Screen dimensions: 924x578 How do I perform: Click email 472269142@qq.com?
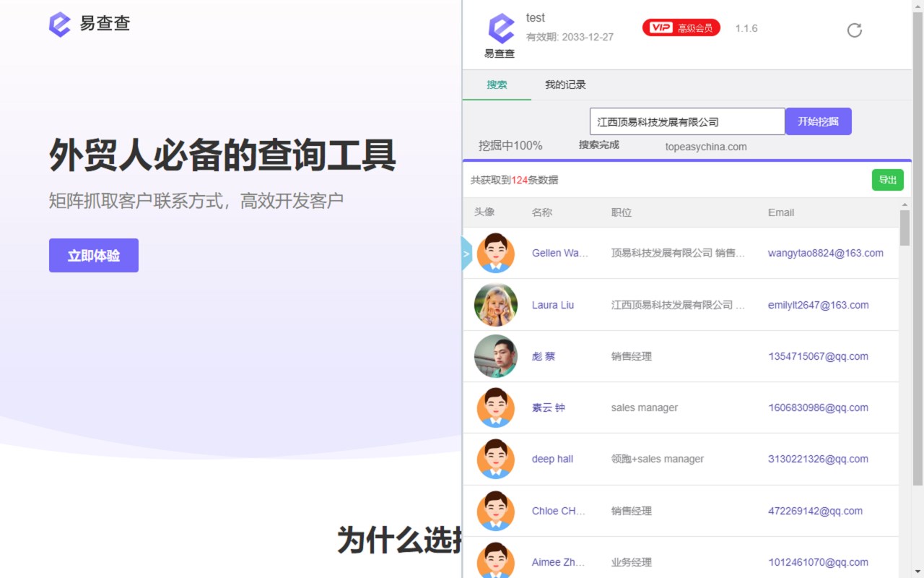[816, 511]
